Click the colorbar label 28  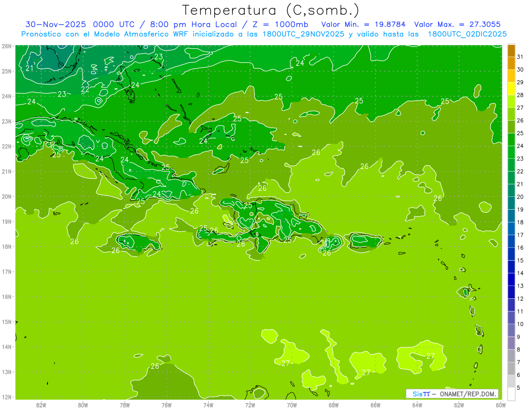pos(520,95)
